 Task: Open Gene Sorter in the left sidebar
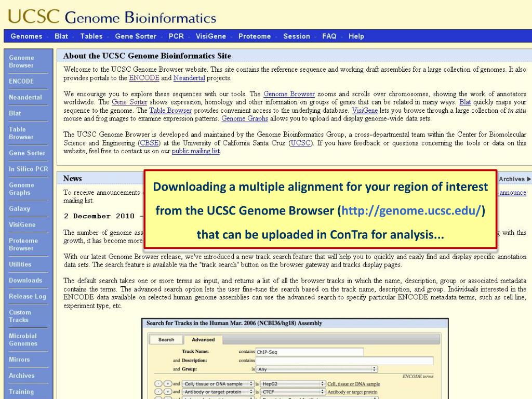[27, 153]
